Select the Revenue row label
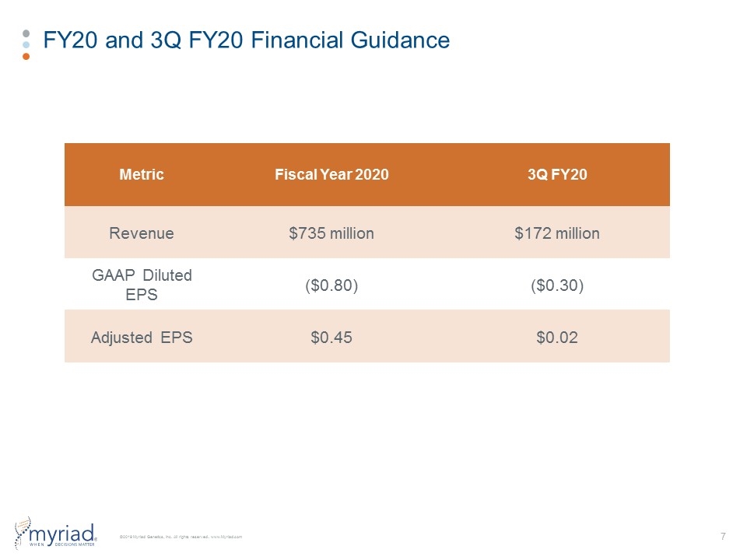 142,233
